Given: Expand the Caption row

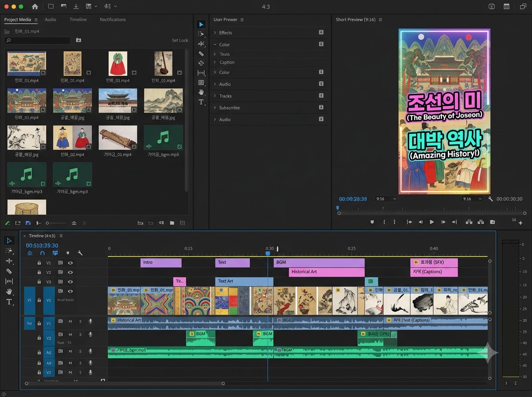Looking at the screenshot, I should (215, 62).
